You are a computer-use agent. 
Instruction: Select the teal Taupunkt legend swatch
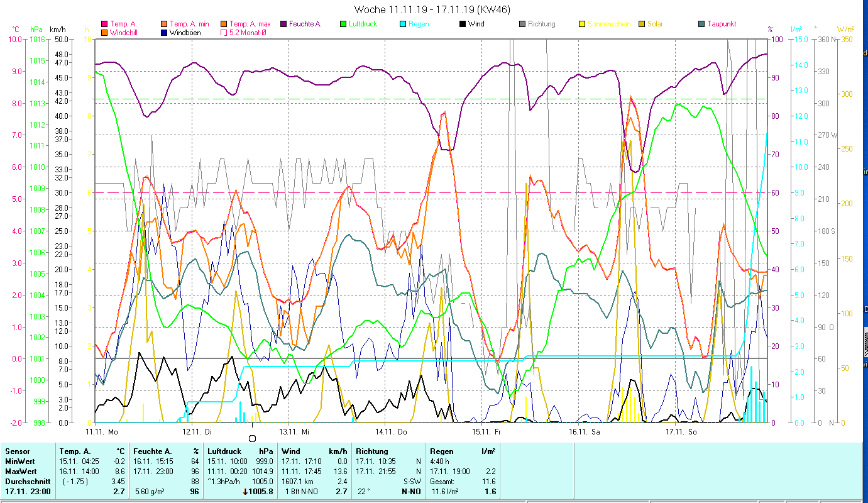(x=701, y=24)
